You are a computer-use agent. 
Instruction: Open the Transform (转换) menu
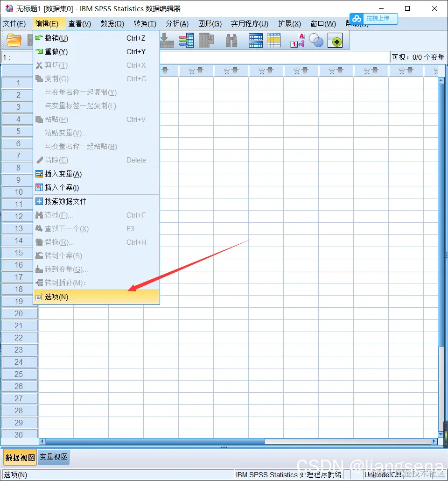tap(145, 24)
